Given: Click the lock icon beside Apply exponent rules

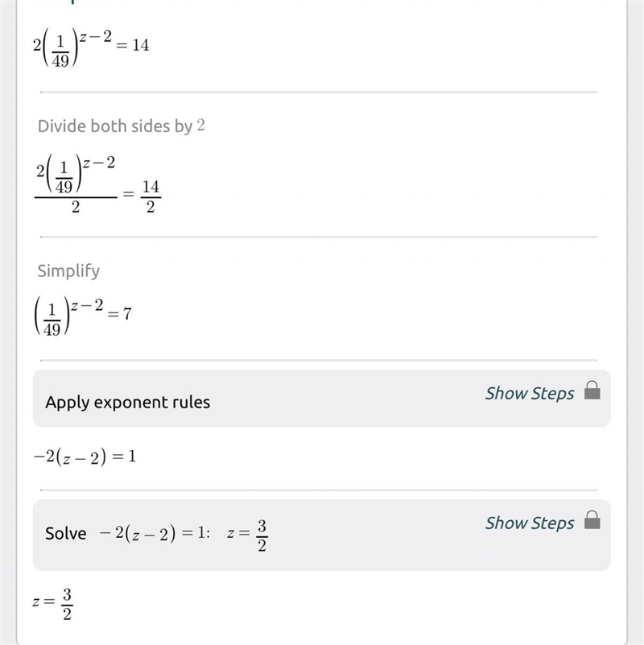Looking at the screenshot, I should (592, 391).
